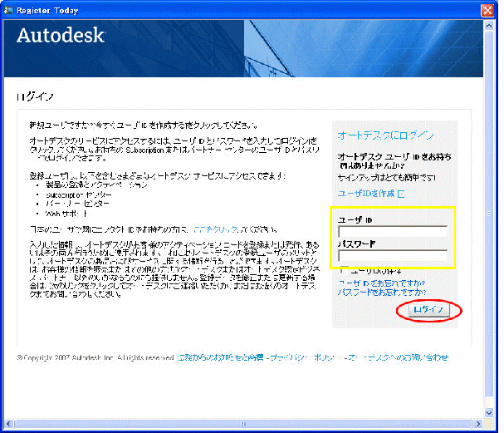The width and height of the screenshot is (504, 433).
Task: Open the contact Autodesk footer link
Action: (398, 357)
